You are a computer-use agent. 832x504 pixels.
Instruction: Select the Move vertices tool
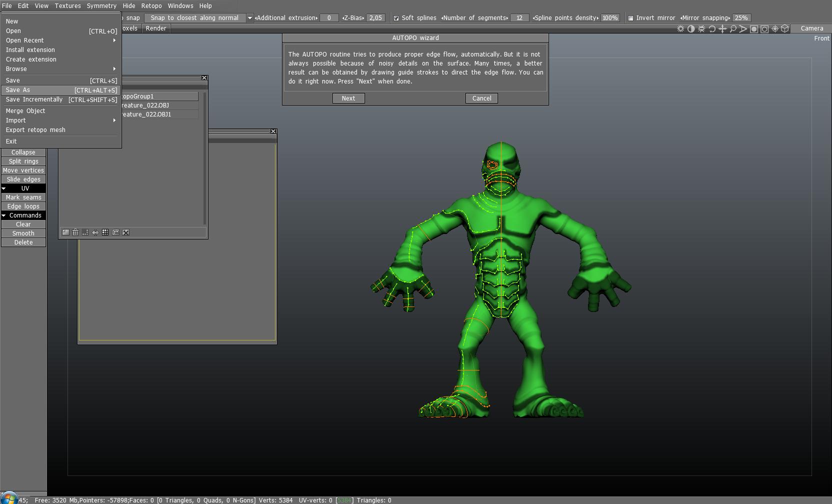23,170
